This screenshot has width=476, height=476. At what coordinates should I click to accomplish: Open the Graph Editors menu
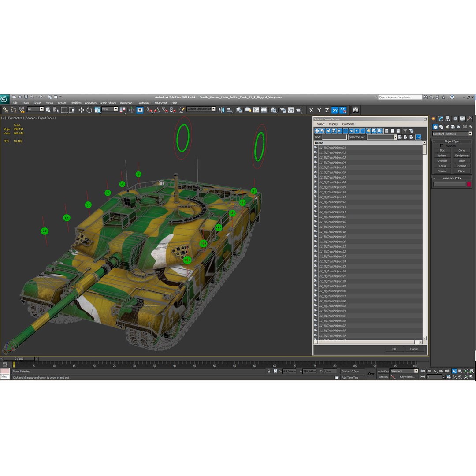(x=108, y=103)
